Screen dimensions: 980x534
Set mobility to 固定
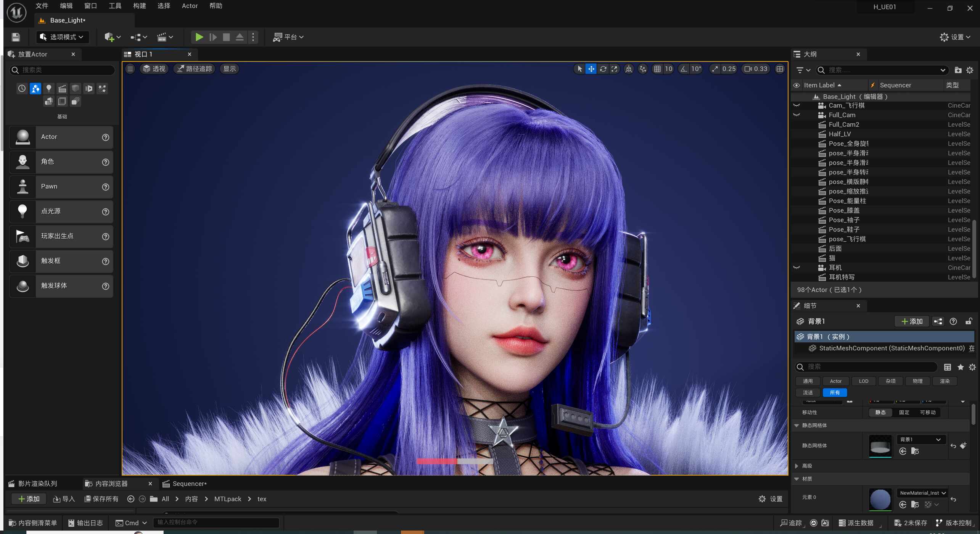tap(904, 412)
